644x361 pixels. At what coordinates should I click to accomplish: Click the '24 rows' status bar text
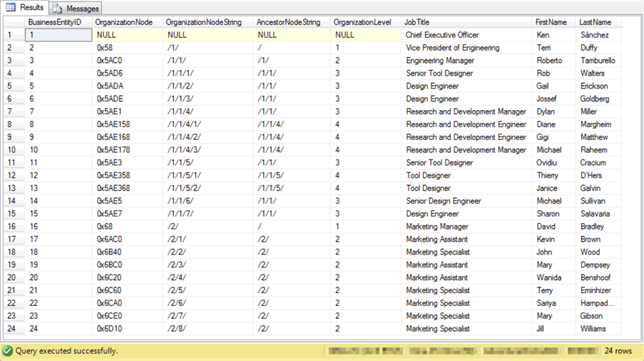(618, 351)
